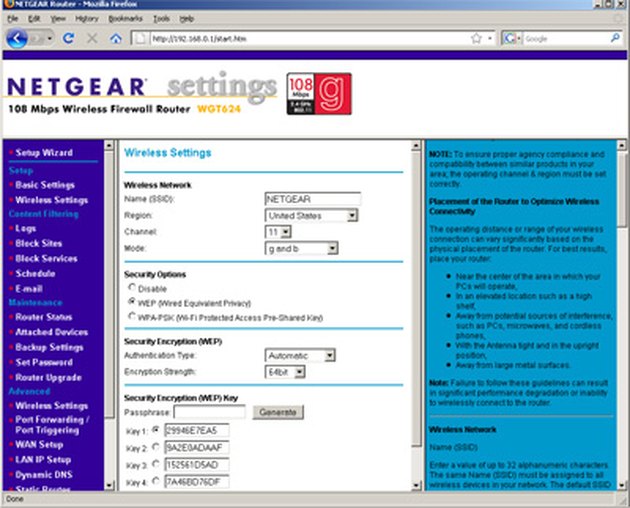The height and width of the screenshot is (508, 630).
Task: Select the Key 4 radio button
Action: pyautogui.click(x=156, y=481)
